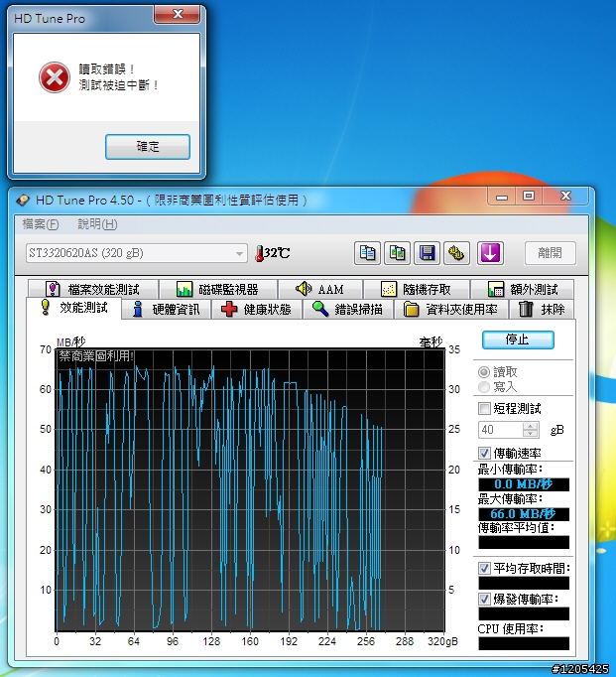Click the copy screenshot to clipboard icon

coord(397,253)
